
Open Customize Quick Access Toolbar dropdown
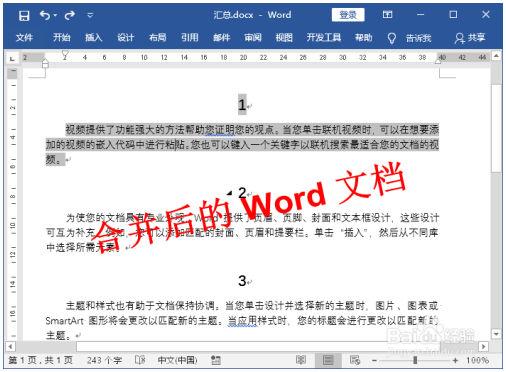click(x=90, y=15)
